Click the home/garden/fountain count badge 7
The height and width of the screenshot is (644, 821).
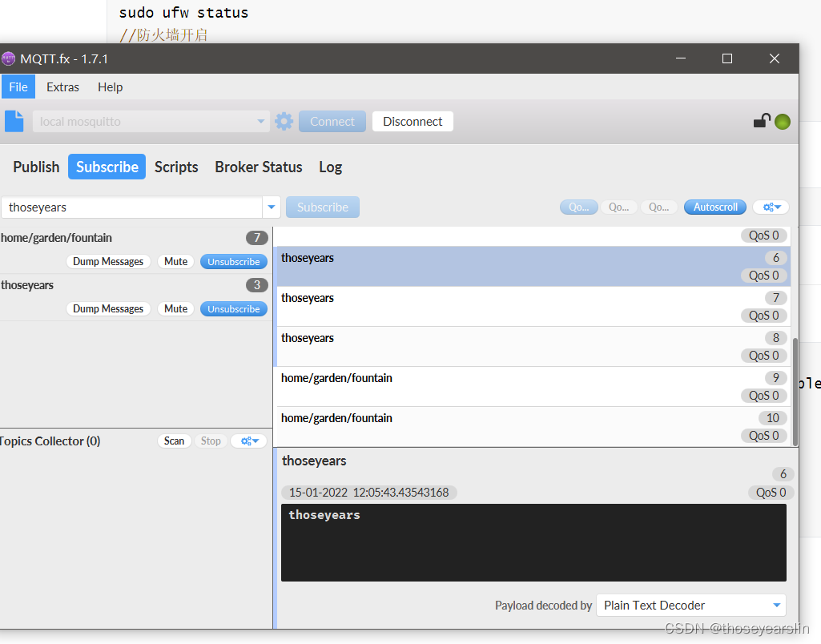tap(257, 238)
